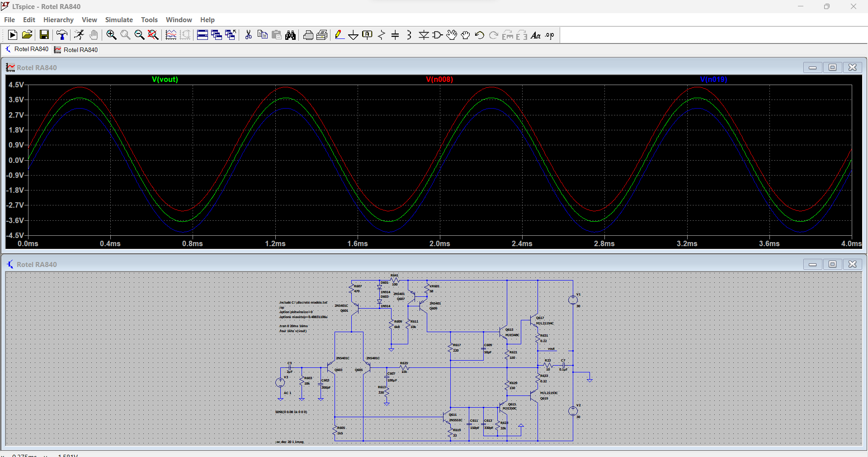Image resolution: width=868 pixels, height=457 pixels.
Task: Click the blue V(n019) trace label
Action: pos(713,80)
